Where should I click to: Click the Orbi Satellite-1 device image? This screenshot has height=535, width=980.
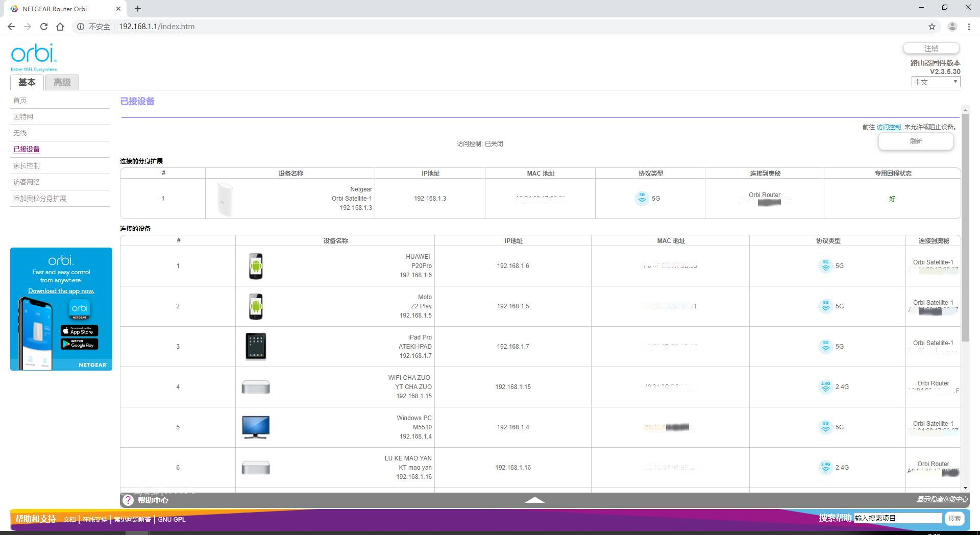(225, 199)
